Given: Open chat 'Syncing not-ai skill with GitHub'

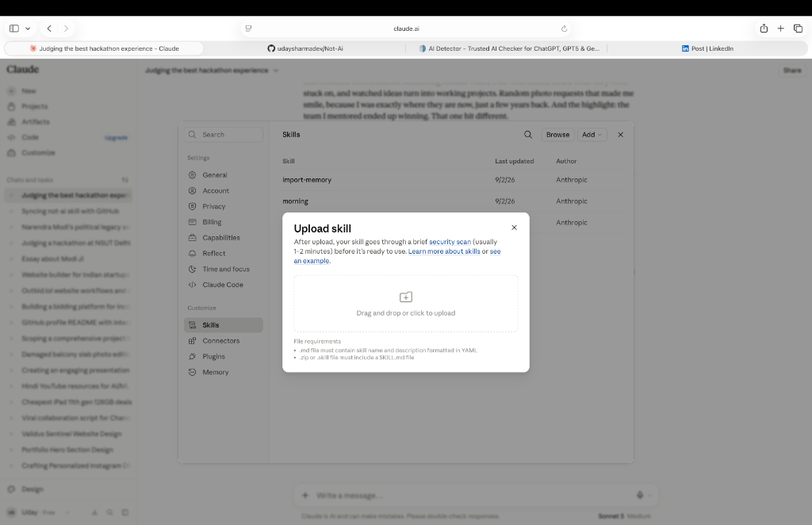Looking at the screenshot, I should point(70,211).
